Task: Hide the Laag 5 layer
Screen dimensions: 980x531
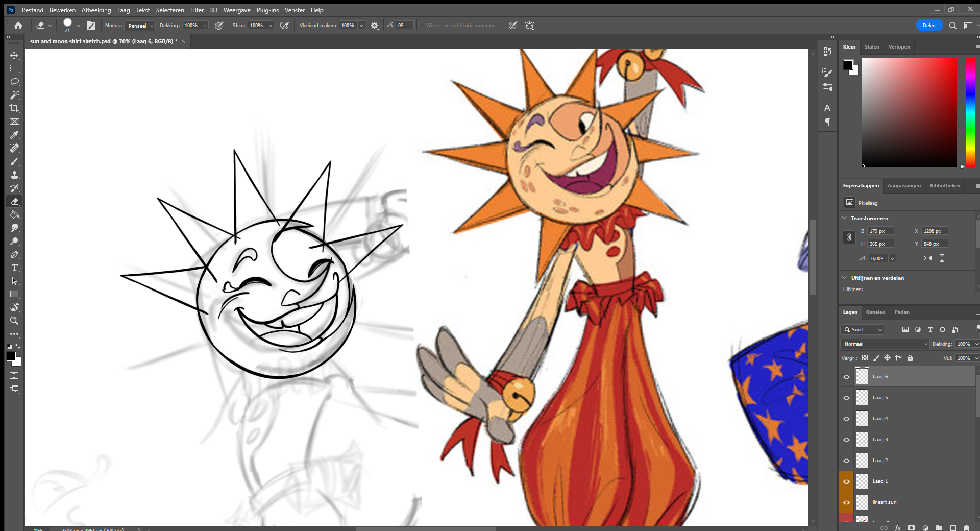Action: (846, 398)
